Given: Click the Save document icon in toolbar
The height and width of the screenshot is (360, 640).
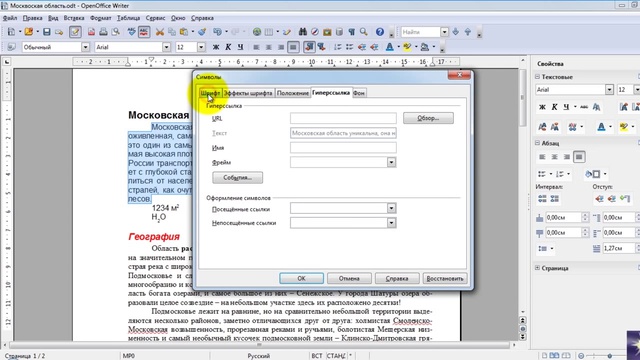Looking at the screenshot, I should (47, 32).
